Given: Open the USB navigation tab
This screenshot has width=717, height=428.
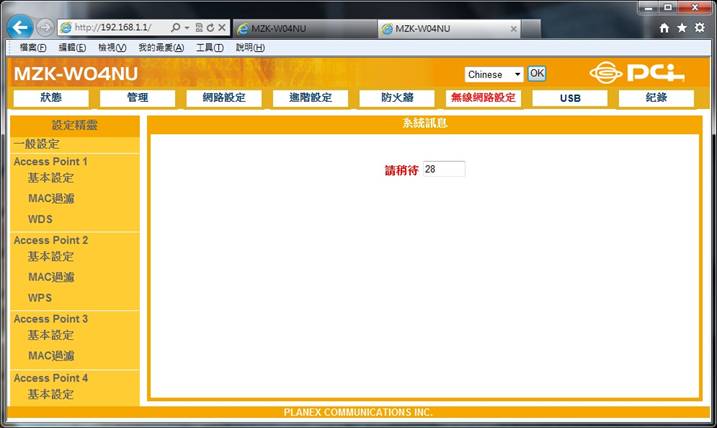Looking at the screenshot, I should click(570, 98).
